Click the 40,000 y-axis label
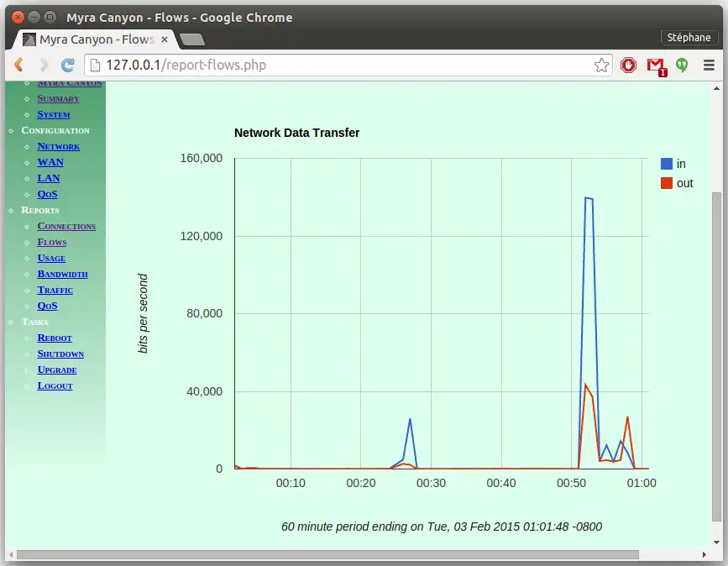The width and height of the screenshot is (728, 566). pyautogui.click(x=204, y=391)
